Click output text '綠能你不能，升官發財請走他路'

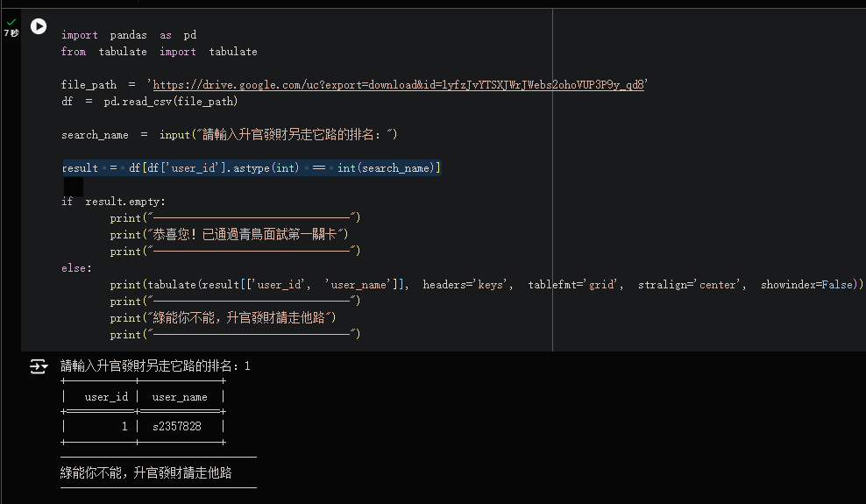(146, 473)
